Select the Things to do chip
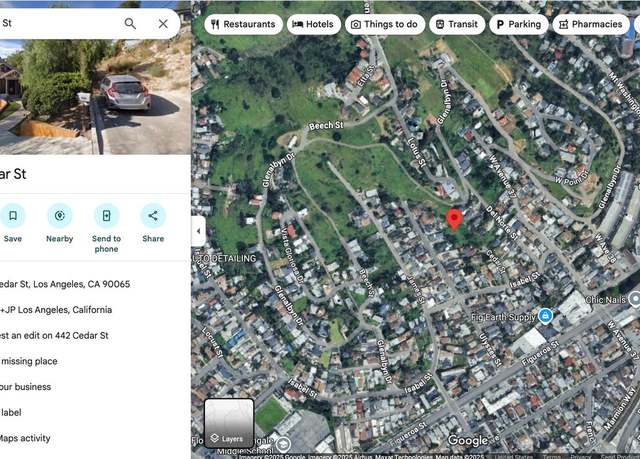Viewport: 640px width, 459px height. (385, 24)
